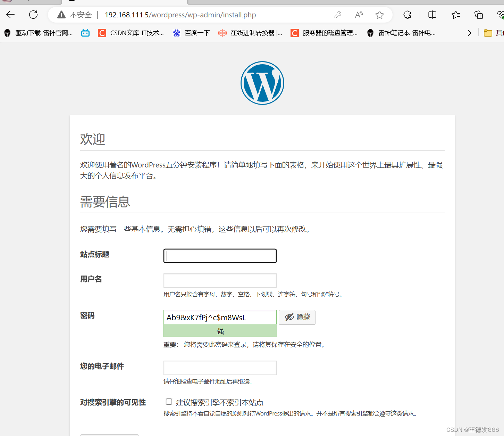Click the 请仔细检查电子邮件地址后再继续 hint
504x436 pixels.
tap(209, 381)
